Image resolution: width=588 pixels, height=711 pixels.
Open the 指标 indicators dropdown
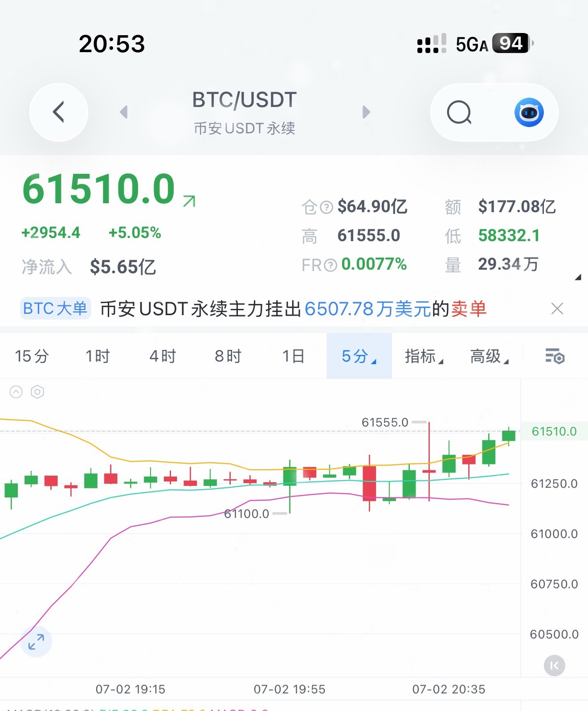pos(424,356)
